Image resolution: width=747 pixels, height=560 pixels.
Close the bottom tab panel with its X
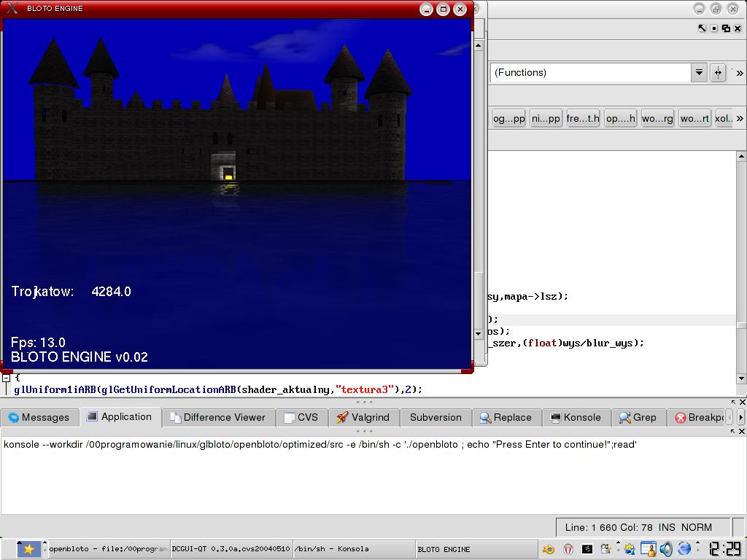point(742,402)
